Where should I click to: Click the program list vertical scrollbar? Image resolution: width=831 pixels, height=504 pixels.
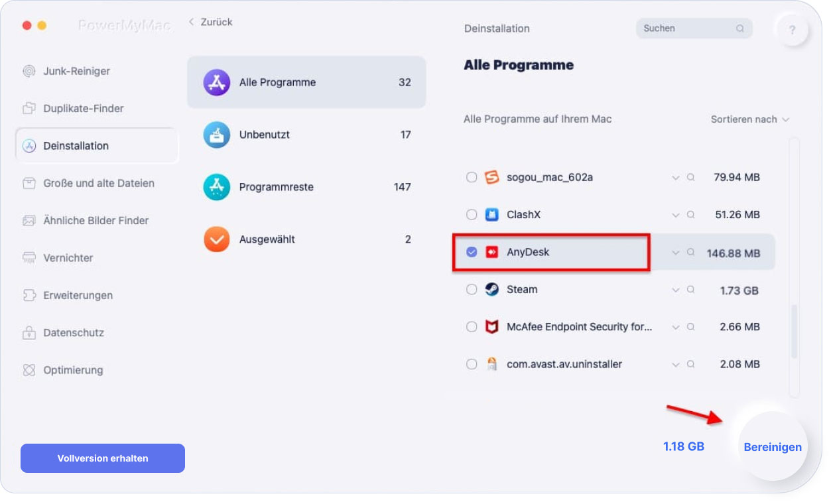tap(794, 332)
